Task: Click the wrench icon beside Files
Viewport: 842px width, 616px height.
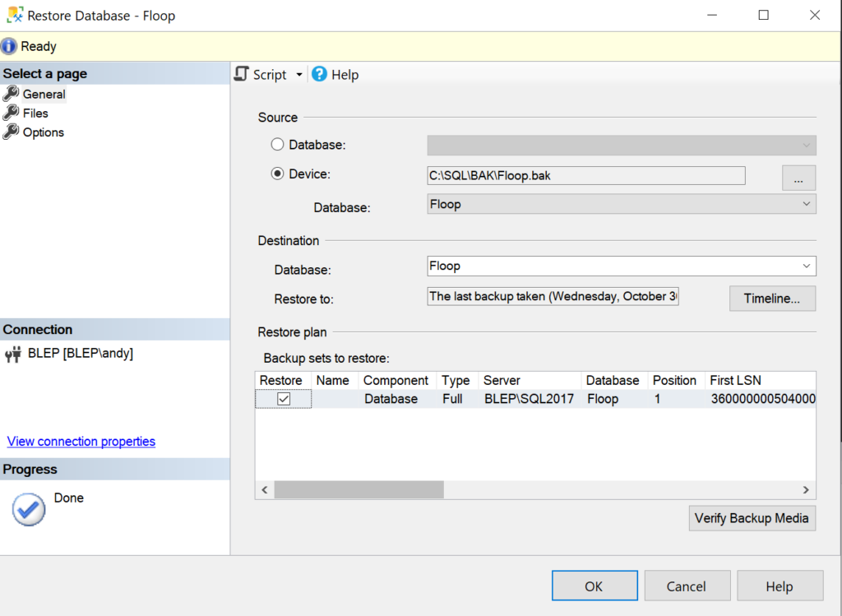Action: 11,113
